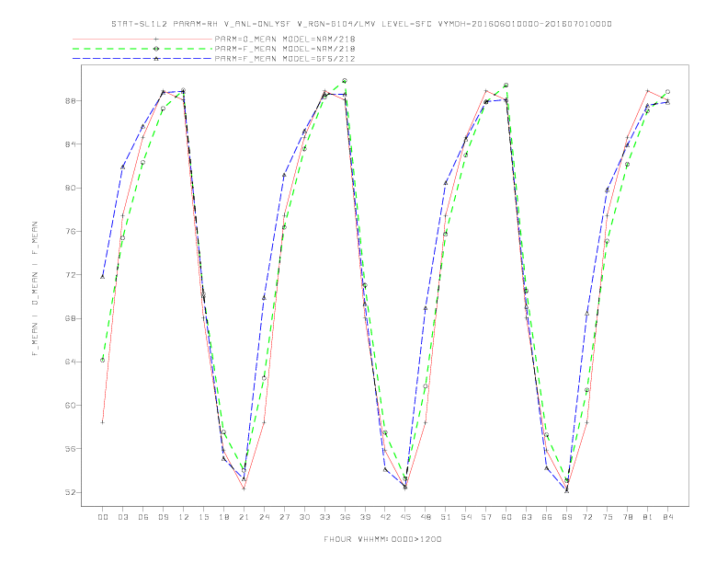Click x-axis tick label 00
The image size is (728, 563).
103,517
